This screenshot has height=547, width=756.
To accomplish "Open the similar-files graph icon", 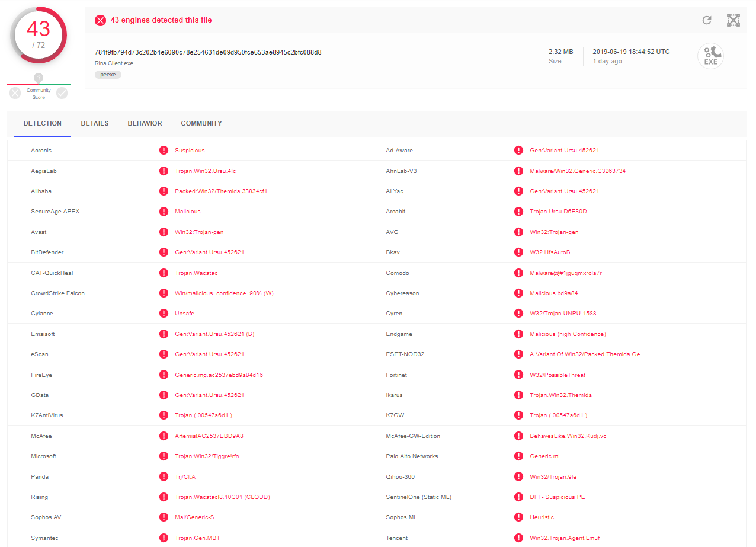I will [x=733, y=20].
